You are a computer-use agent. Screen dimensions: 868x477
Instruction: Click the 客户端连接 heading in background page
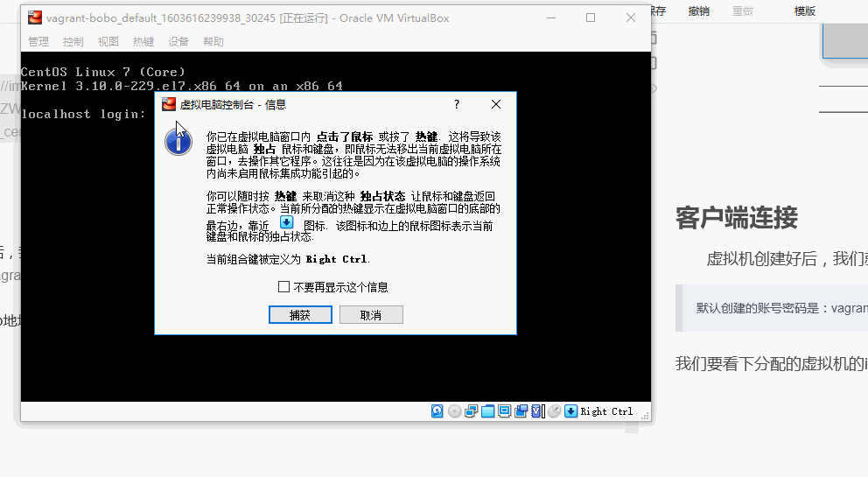[x=736, y=218]
